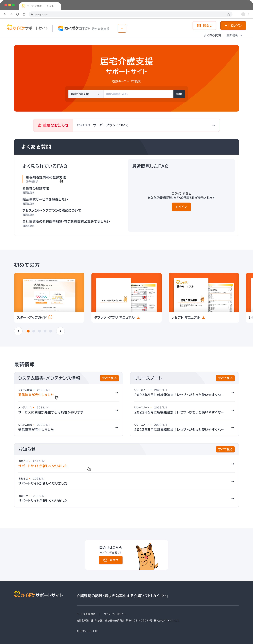The width and height of the screenshot is (253, 644).
Task: Click the 問合せ button beside the dog mascot
Action: (x=111, y=560)
